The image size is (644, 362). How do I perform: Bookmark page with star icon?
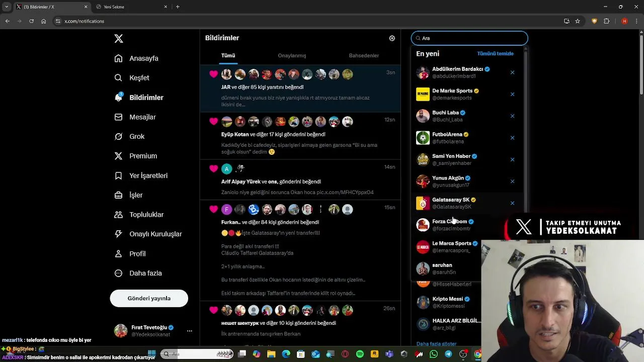578,21
